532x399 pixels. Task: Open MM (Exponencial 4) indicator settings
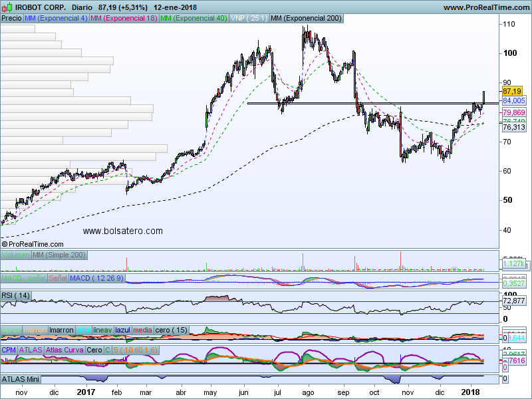pos(56,19)
